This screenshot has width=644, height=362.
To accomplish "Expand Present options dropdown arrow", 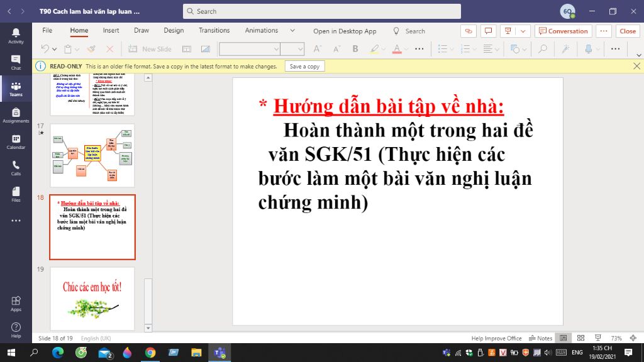I will pos(523,31).
